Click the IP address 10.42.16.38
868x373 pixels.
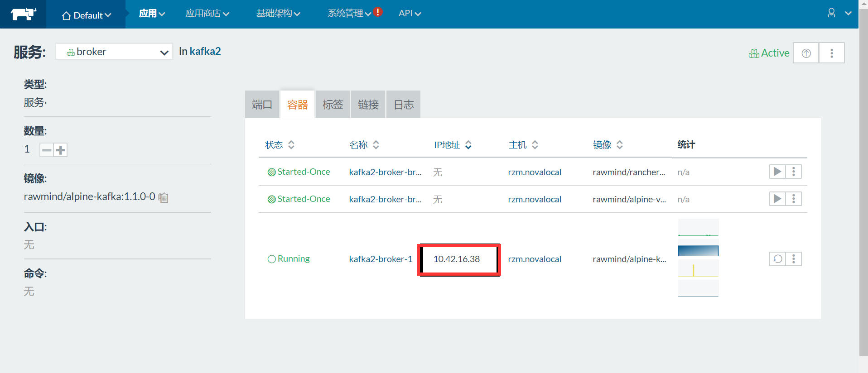point(457,259)
